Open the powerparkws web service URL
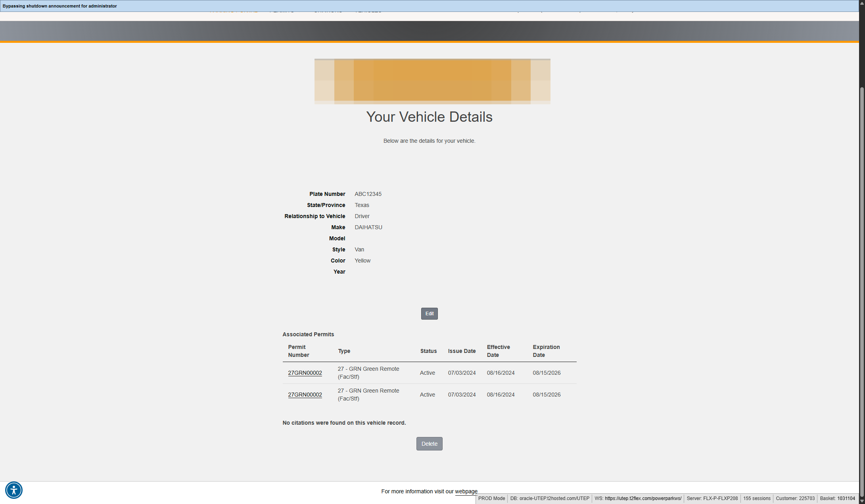 [x=643, y=498]
